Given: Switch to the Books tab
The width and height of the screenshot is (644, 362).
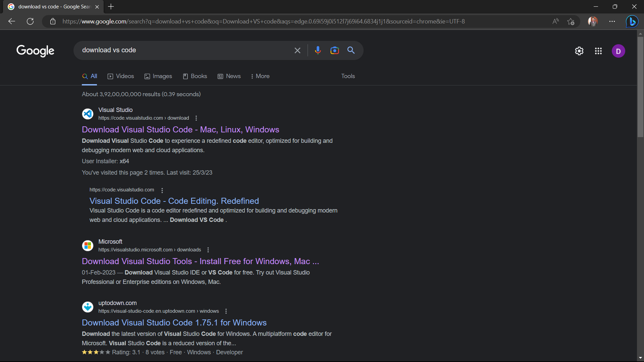Looking at the screenshot, I should coord(195,76).
